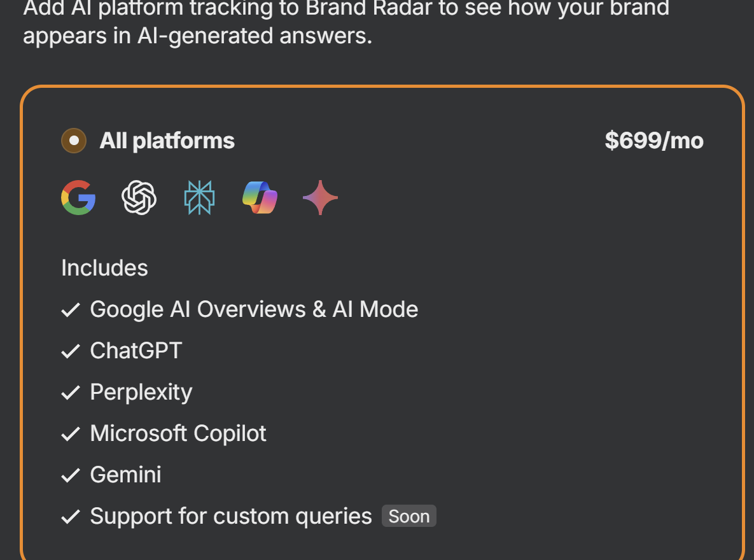Click the Perplexity logo icon

click(x=199, y=197)
